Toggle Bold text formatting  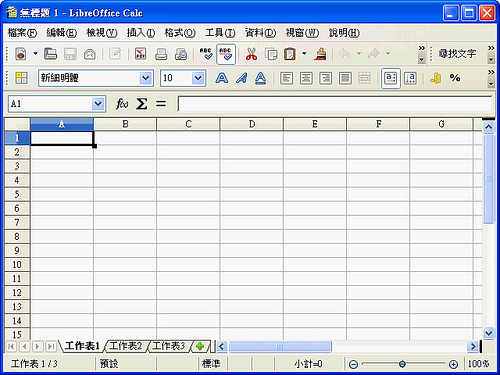pyautogui.click(x=222, y=78)
